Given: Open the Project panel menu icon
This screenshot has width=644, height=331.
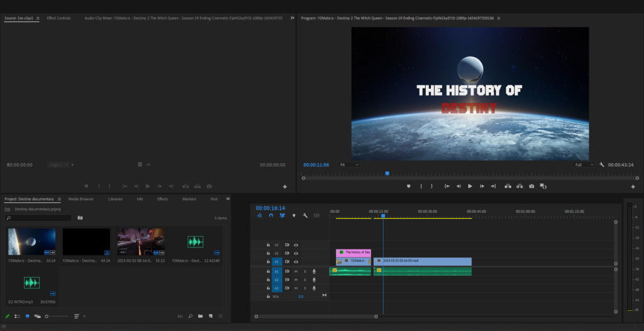Looking at the screenshot, I should 59,199.
